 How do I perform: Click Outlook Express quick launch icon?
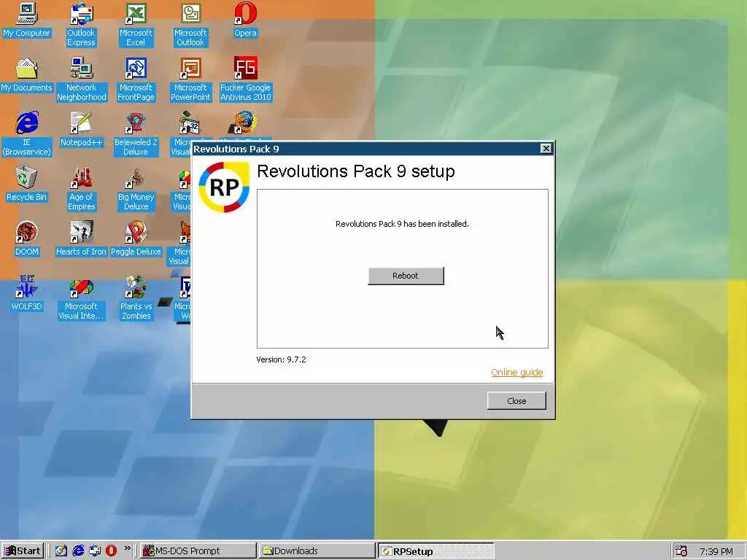pyautogui.click(x=95, y=551)
